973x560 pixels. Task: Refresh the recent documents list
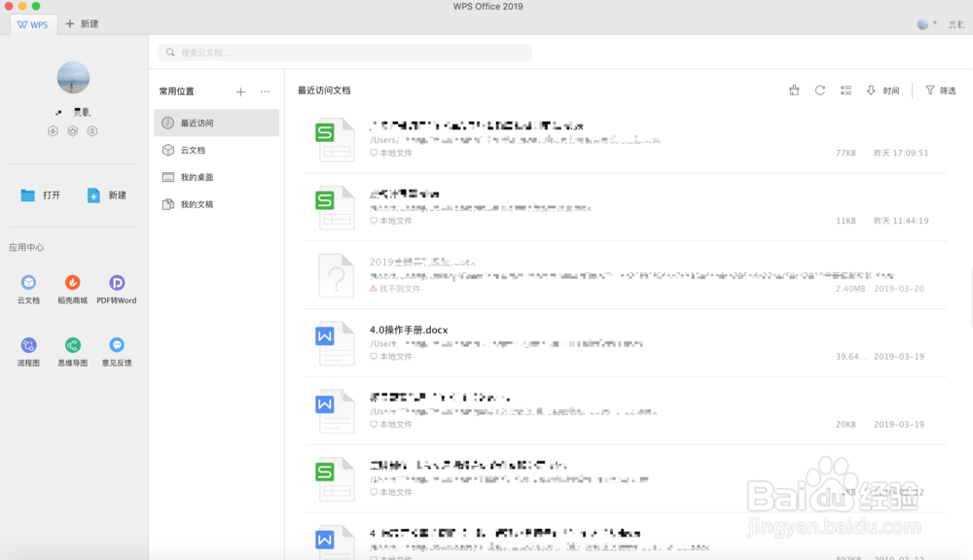[x=819, y=90]
